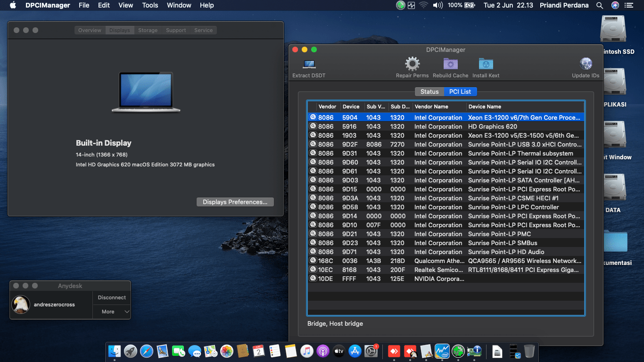Open the App Store from the dock
644x362 pixels.
[355, 351]
